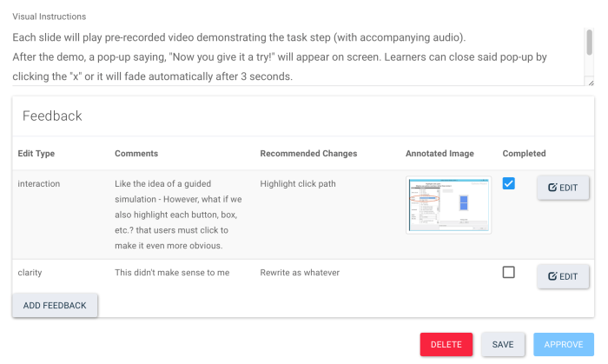Click the resize handle of the Visual Instructions box
Viewport: 608px width, 364px height.
click(591, 82)
